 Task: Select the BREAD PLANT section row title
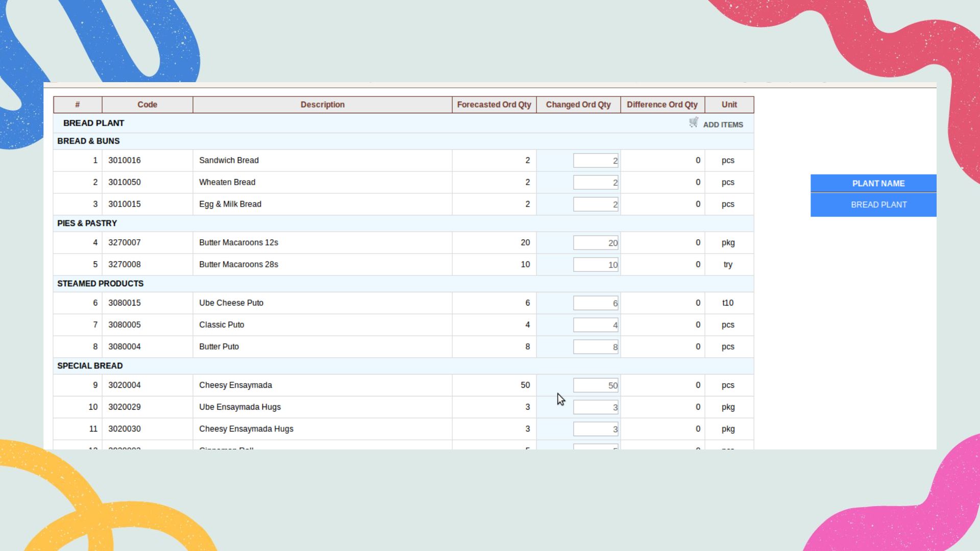93,123
